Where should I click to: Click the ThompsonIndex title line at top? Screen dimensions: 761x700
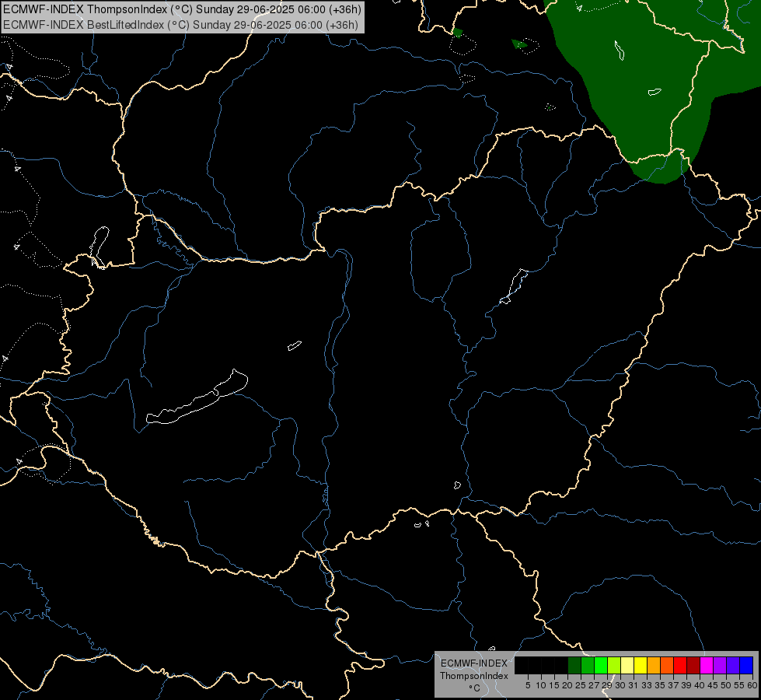pyautogui.click(x=182, y=9)
